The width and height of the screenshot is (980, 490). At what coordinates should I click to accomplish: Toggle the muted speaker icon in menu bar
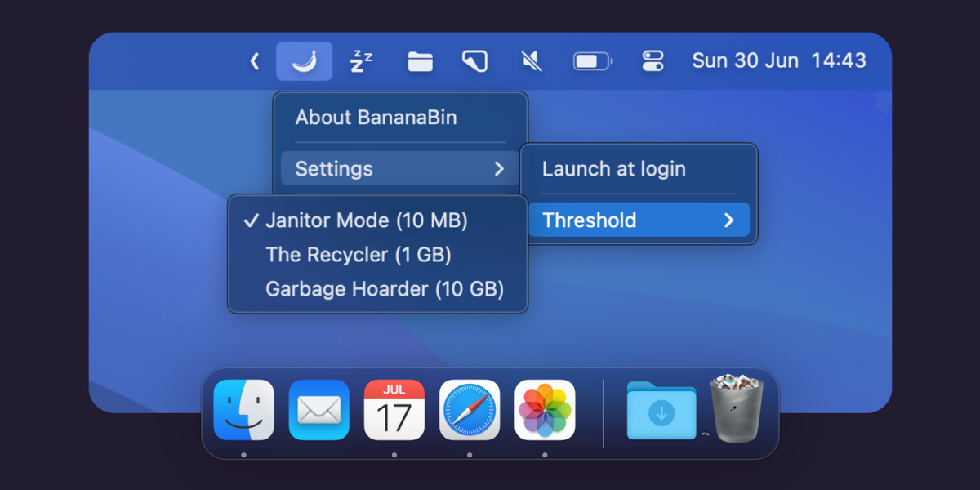(x=532, y=61)
